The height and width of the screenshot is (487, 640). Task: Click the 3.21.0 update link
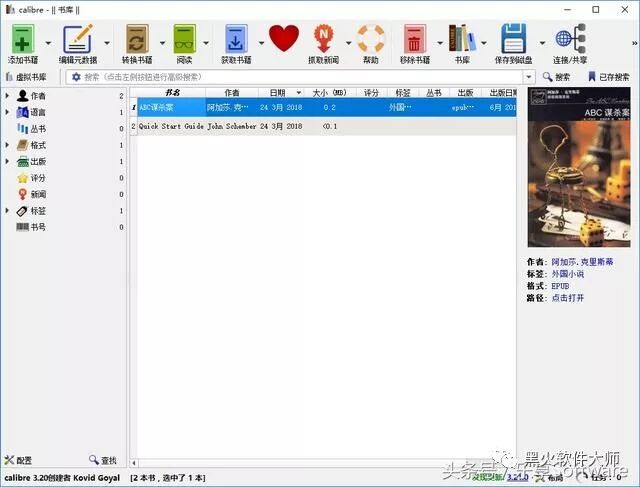tap(518, 477)
